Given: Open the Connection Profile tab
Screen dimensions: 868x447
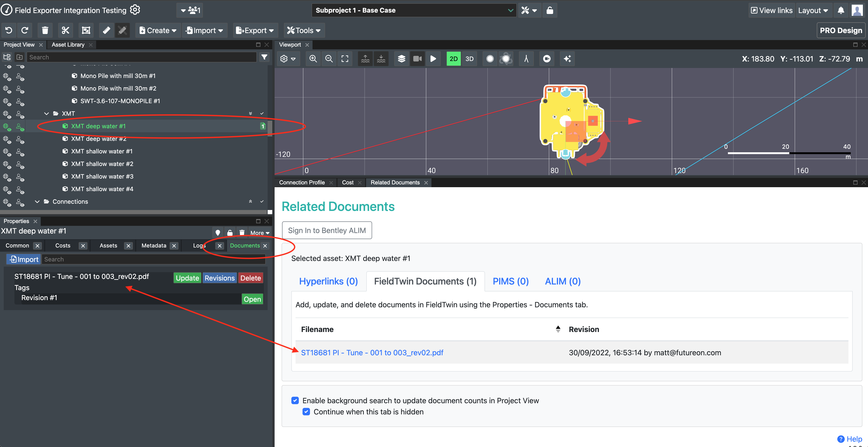Looking at the screenshot, I should 302,182.
